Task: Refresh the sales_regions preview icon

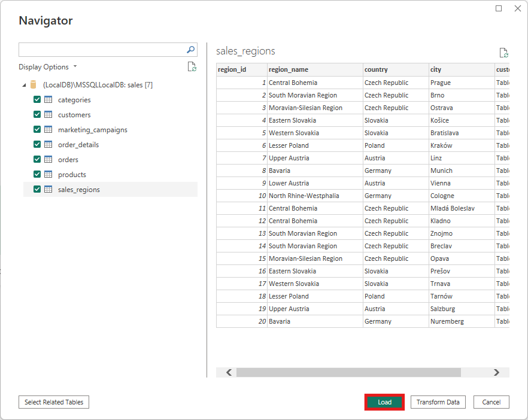Action: click(504, 53)
